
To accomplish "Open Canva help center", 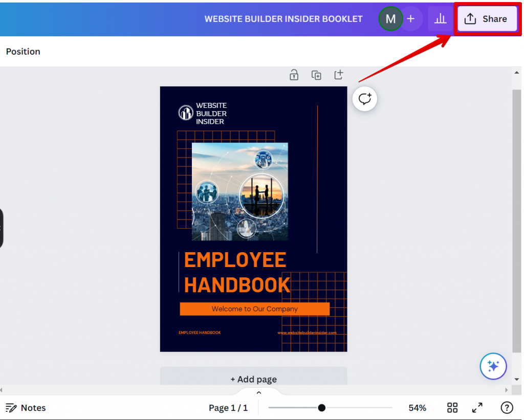I will click(507, 408).
